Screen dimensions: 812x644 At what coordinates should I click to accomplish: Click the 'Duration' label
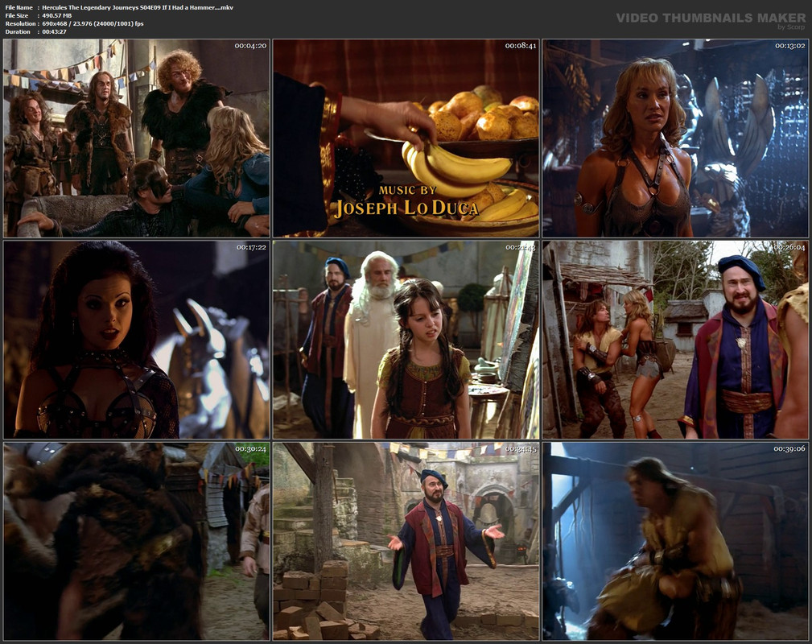(19, 31)
